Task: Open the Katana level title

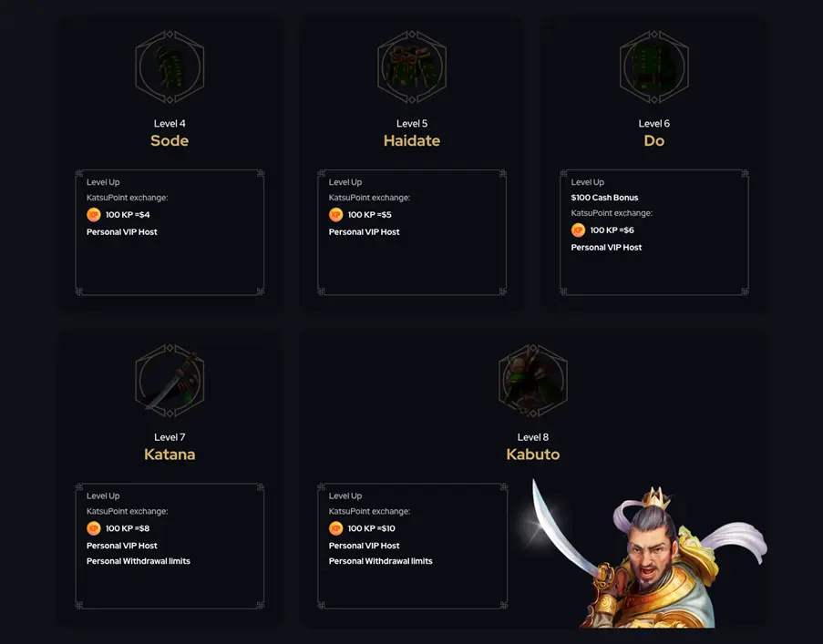Action: click(170, 455)
